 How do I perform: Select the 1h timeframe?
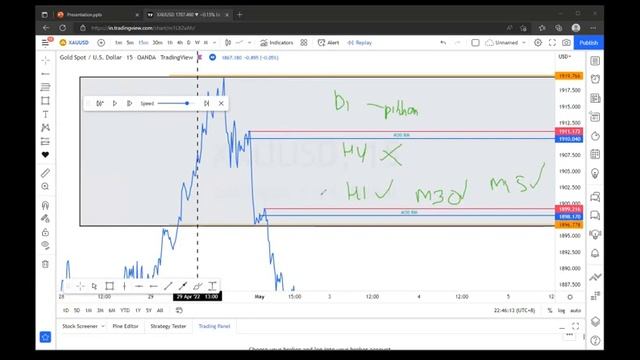tap(170, 42)
